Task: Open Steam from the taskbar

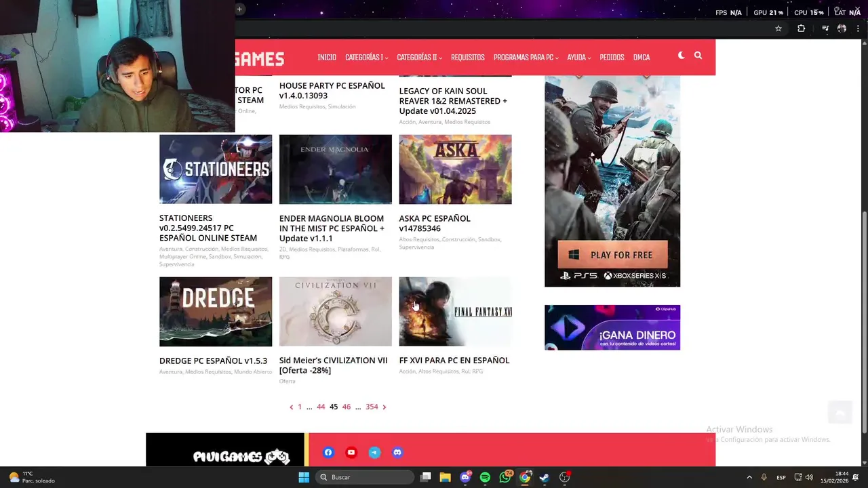Action: pyautogui.click(x=545, y=477)
